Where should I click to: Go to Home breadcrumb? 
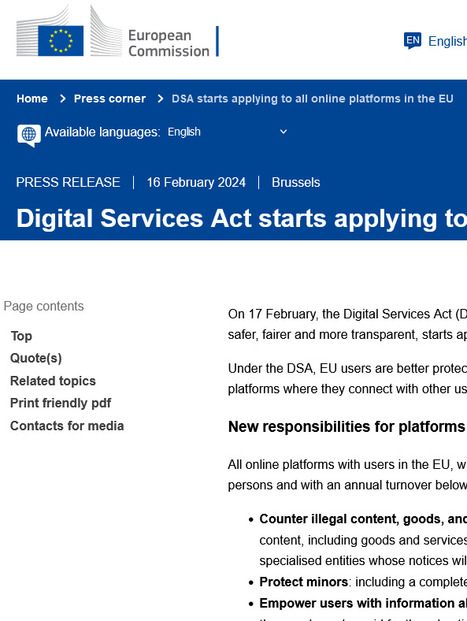coord(32,99)
